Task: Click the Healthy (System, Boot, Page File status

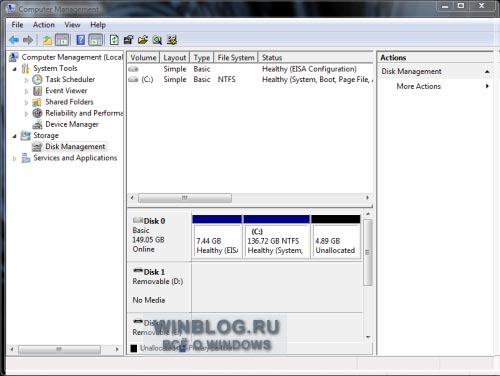Action: click(x=317, y=80)
